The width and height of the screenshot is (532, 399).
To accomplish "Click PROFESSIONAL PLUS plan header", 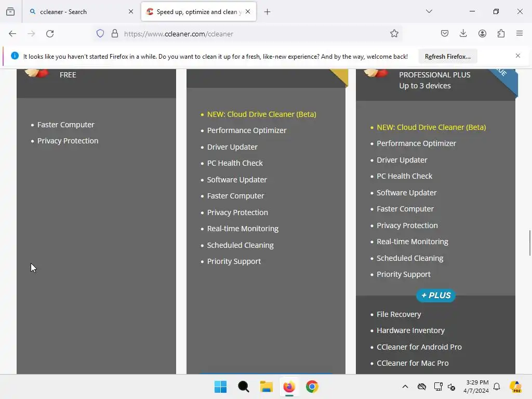I will (x=435, y=75).
